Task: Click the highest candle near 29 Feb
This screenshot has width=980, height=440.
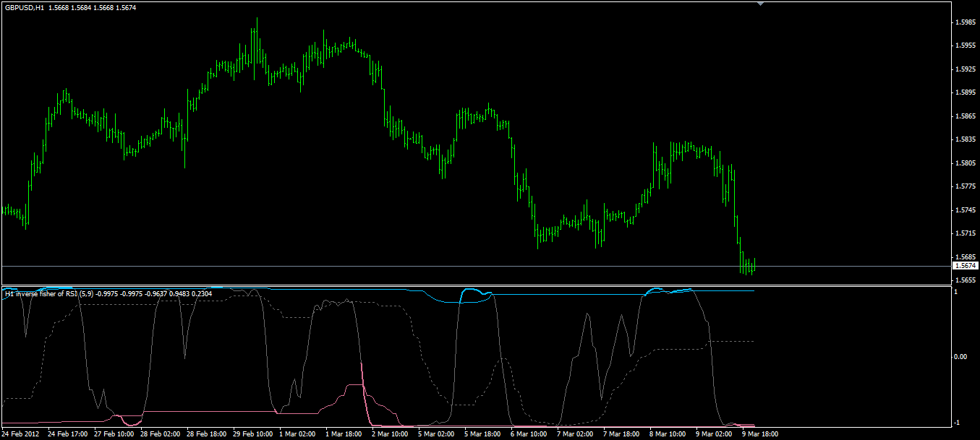Action: point(256,43)
